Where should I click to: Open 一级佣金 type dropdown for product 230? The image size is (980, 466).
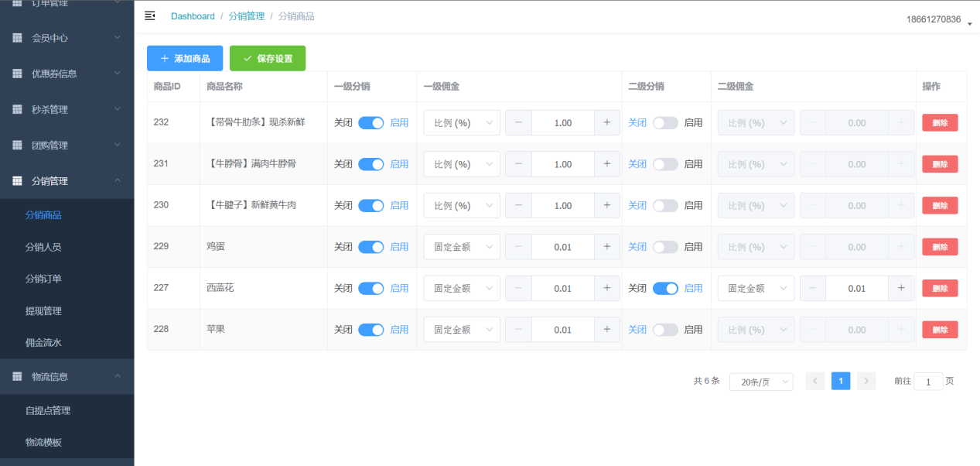[462, 206]
